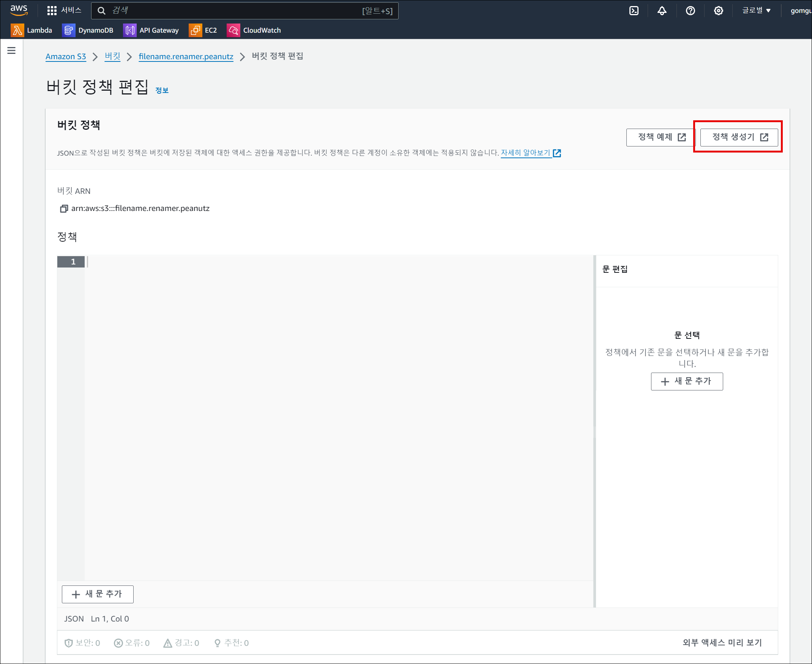
Task: Expand the hamburger side navigation
Action: click(x=11, y=50)
